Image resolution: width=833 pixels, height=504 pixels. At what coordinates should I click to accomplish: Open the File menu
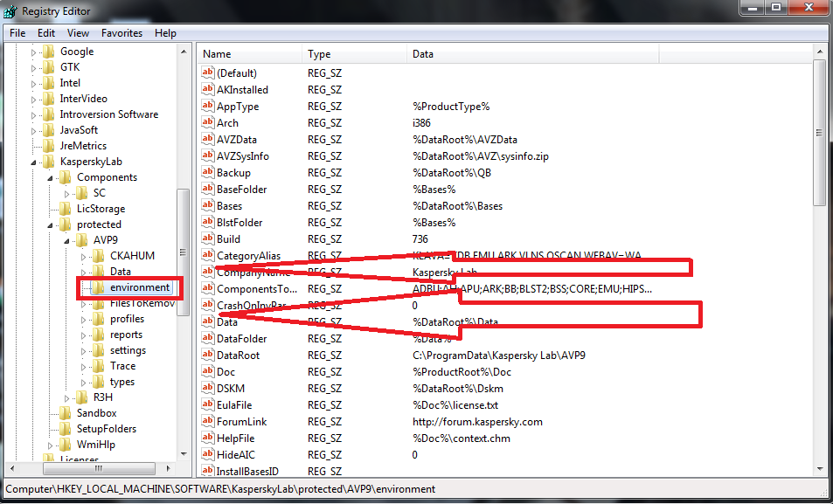pyautogui.click(x=17, y=33)
